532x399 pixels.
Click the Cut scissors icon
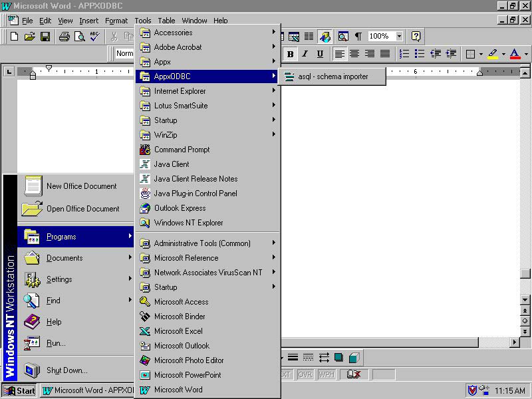(114, 37)
